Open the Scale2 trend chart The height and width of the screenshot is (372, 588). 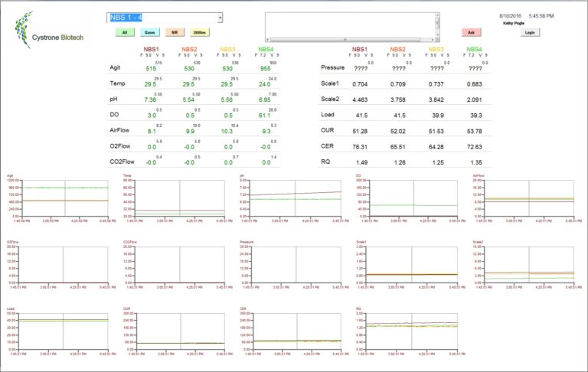[x=528, y=264]
